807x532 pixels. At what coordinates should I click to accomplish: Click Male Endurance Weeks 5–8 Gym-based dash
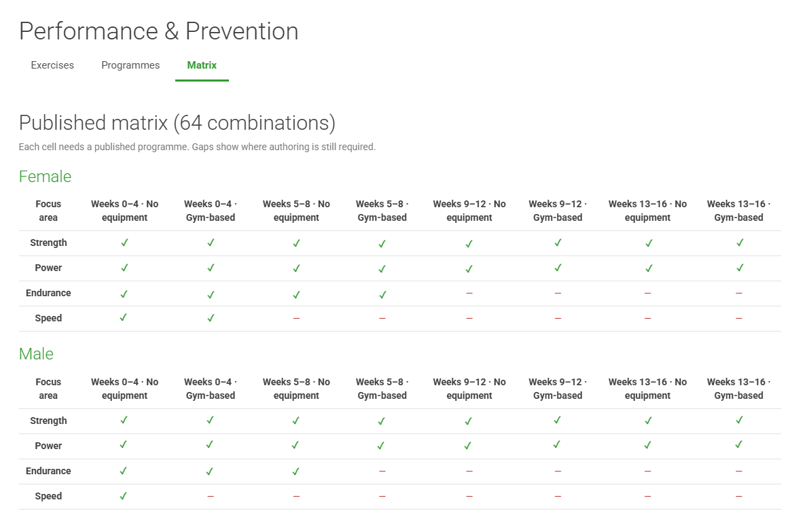(x=382, y=472)
